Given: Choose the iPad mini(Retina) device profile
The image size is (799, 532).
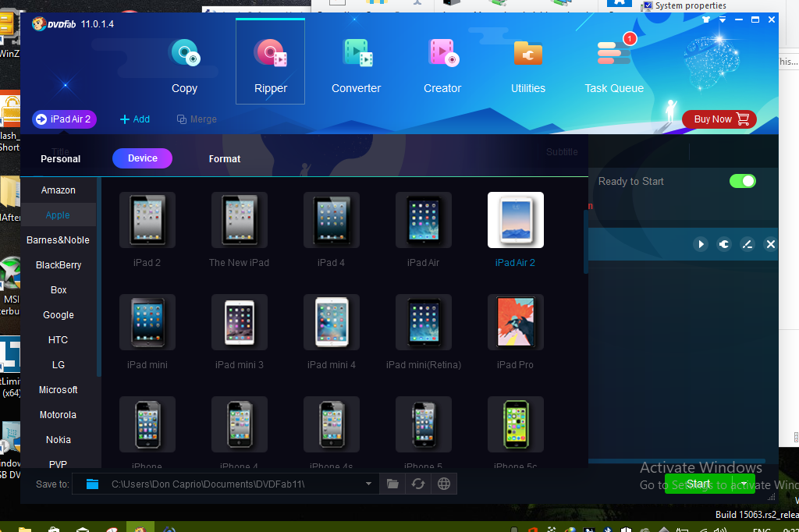Looking at the screenshot, I should [424, 322].
